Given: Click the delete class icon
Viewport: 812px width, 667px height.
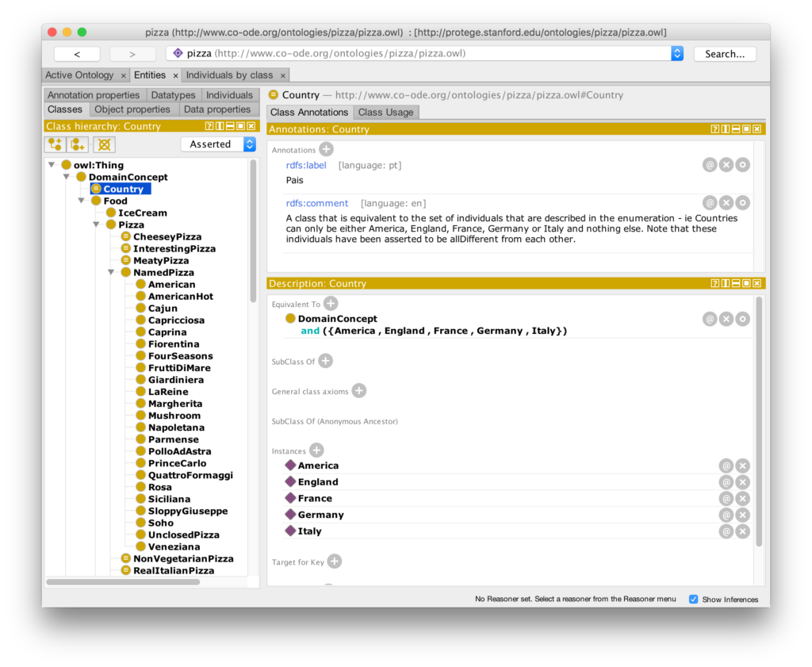Looking at the screenshot, I should [x=104, y=144].
